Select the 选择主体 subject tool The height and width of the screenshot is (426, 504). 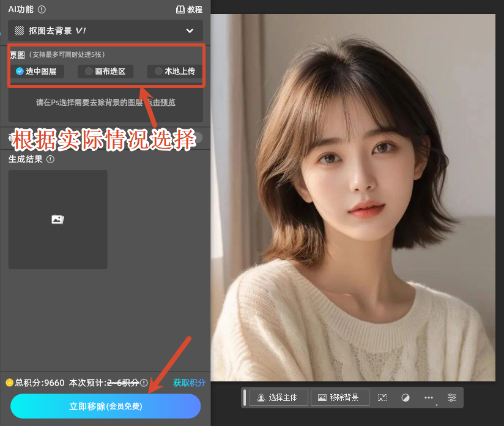[x=278, y=397]
